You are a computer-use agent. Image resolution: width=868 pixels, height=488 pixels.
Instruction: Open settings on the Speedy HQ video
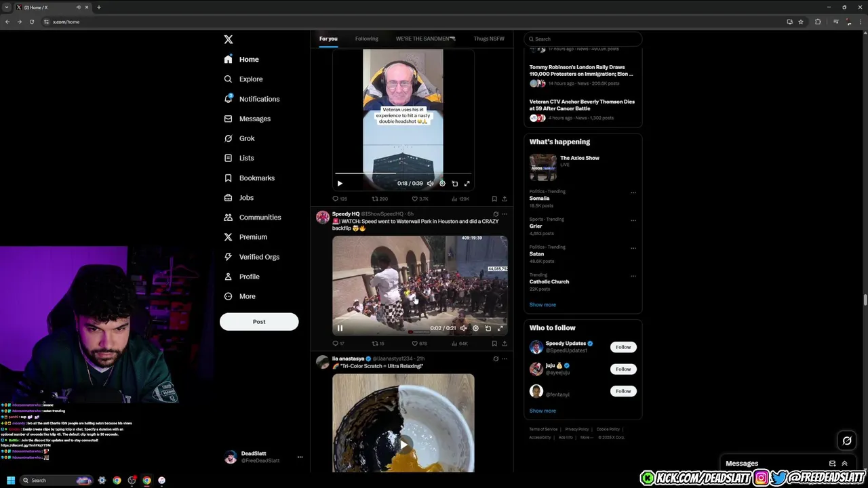pyautogui.click(x=475, y=328)
